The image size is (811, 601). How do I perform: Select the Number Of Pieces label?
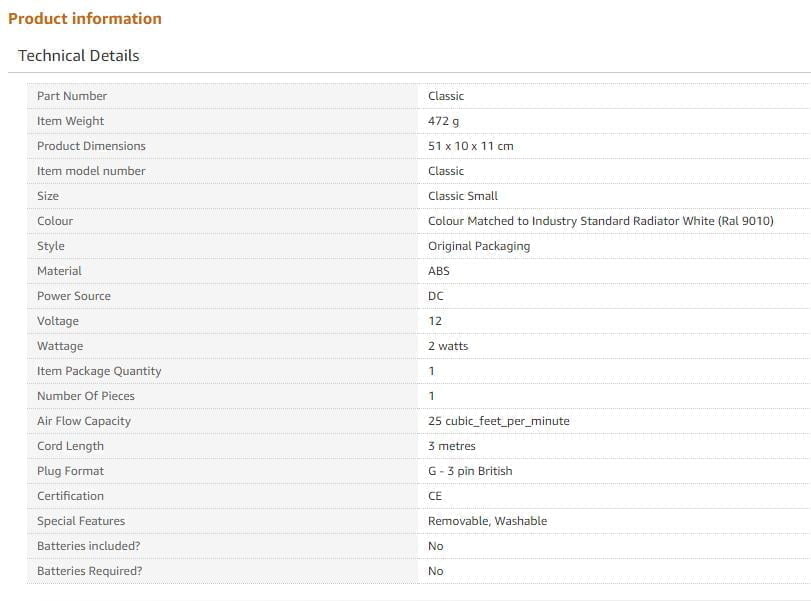click(86, 396)
